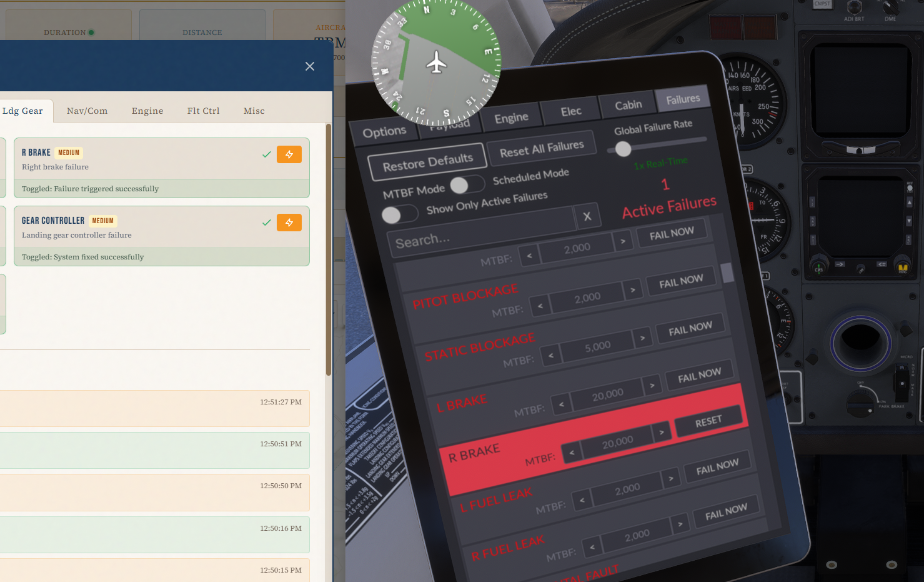Screen dimensions: 924x582
Task: Decrease PITOT BLOCKAGE MTBF with left arrow
Action: 540,306
